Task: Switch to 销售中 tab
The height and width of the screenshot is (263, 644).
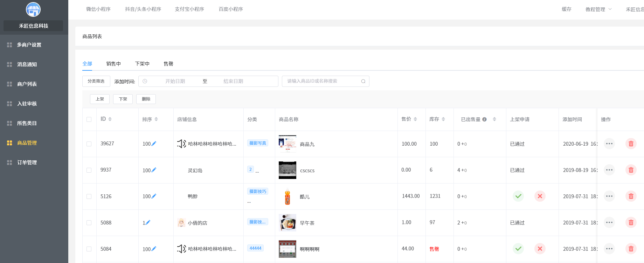Action: (x=113, y=64)
